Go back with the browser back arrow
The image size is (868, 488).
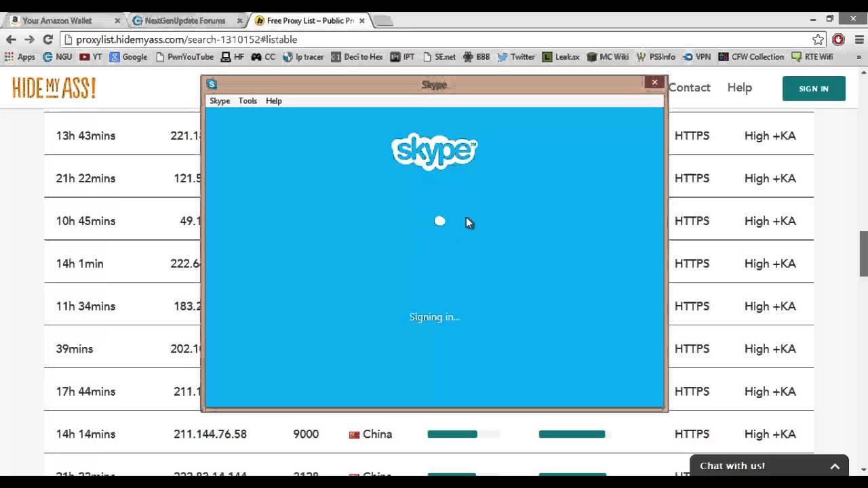tap(11, 39)
